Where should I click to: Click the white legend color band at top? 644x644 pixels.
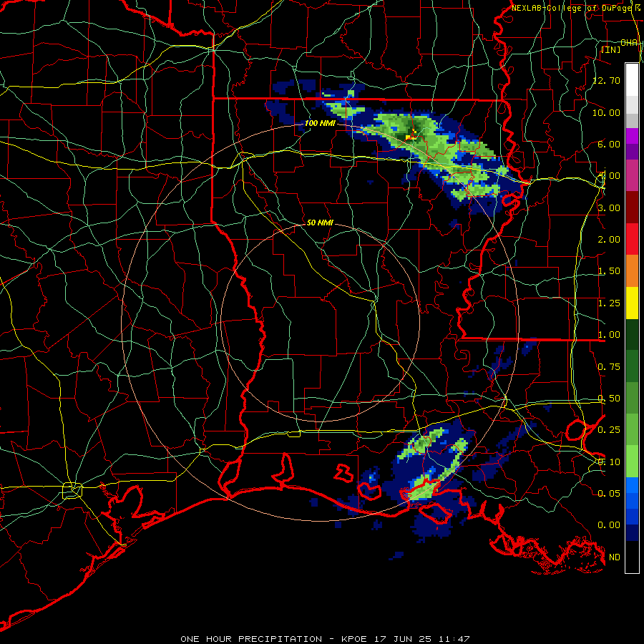632,80
